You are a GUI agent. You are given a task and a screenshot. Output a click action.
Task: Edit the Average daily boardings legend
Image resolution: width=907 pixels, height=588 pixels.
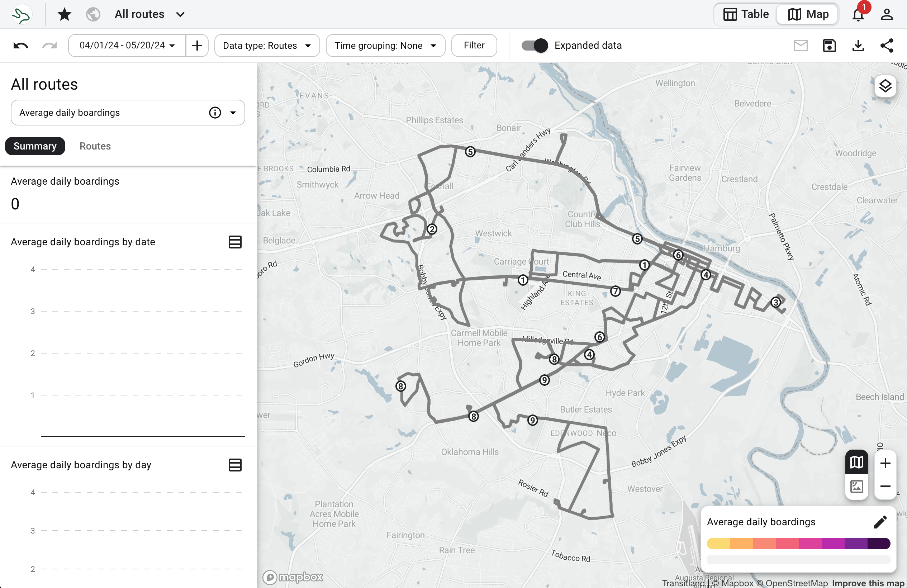tap(880, 522)
